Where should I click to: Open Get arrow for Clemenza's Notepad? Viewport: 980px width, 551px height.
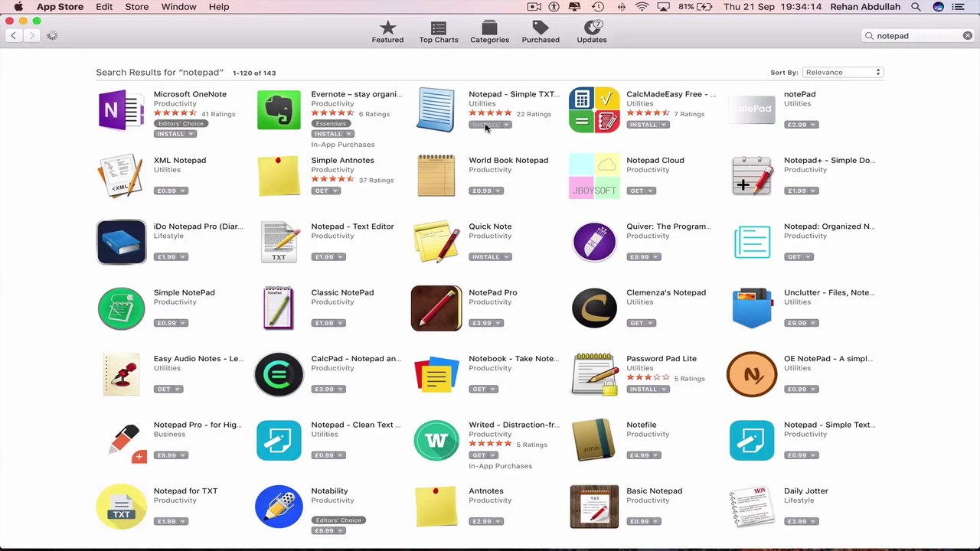click(651, 323)
